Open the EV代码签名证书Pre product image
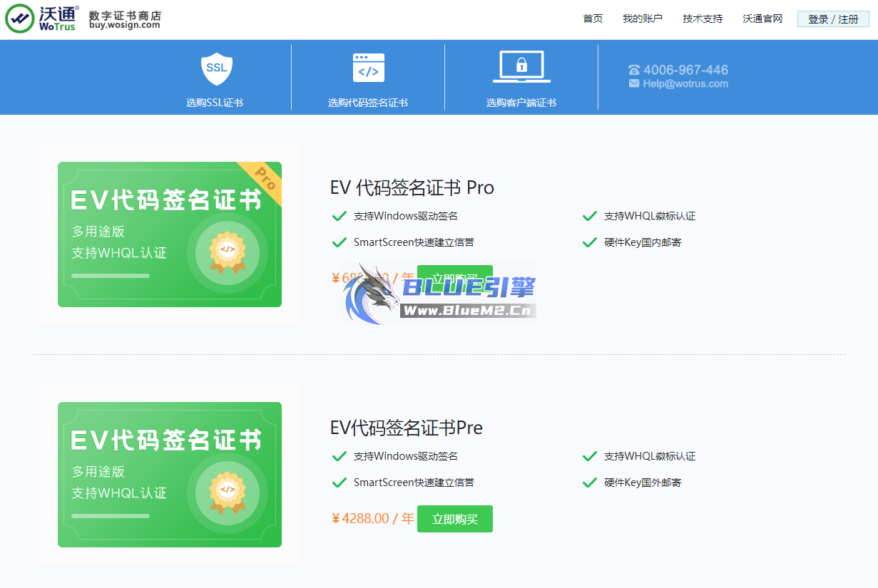This screenshot has height=588, width=878. coord(170,475)
